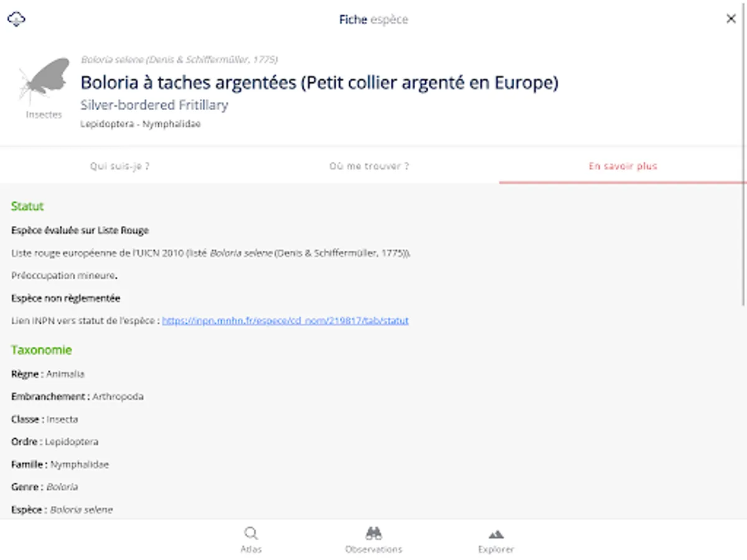The width and height of the screenshot is (747, 560).
Task: Open the INPN species status link
Action: click(x=285, y=321)
